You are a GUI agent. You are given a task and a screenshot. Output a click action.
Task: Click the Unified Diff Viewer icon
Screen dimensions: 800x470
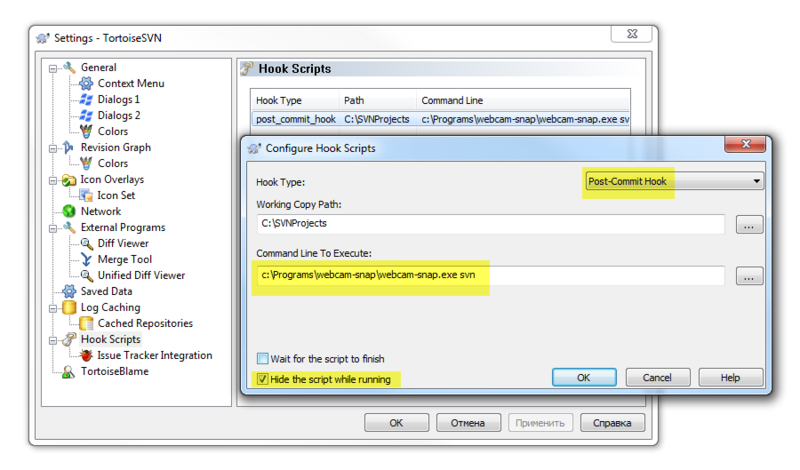coord(87,276)
